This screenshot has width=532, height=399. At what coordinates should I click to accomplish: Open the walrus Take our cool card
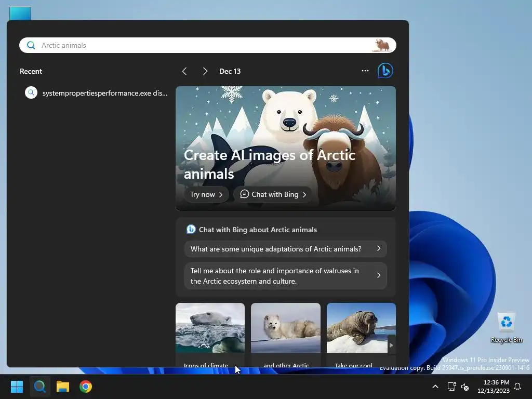point(361,335)
